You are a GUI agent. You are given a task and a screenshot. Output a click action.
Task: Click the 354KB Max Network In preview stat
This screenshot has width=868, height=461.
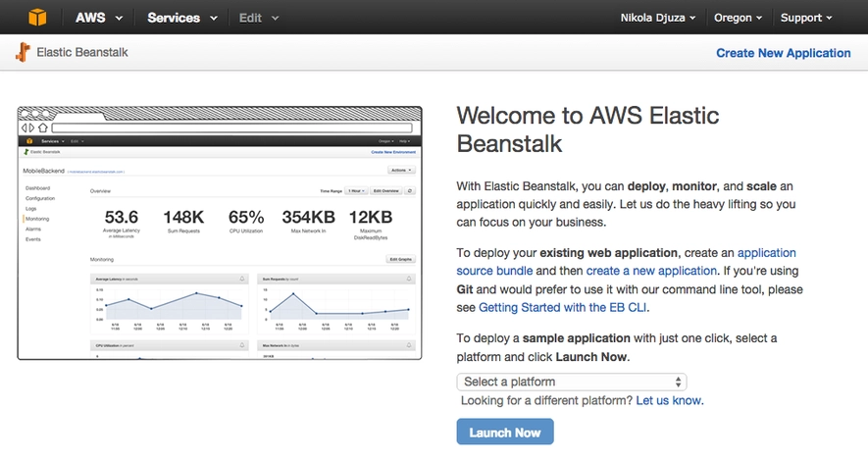pos(310,218)
